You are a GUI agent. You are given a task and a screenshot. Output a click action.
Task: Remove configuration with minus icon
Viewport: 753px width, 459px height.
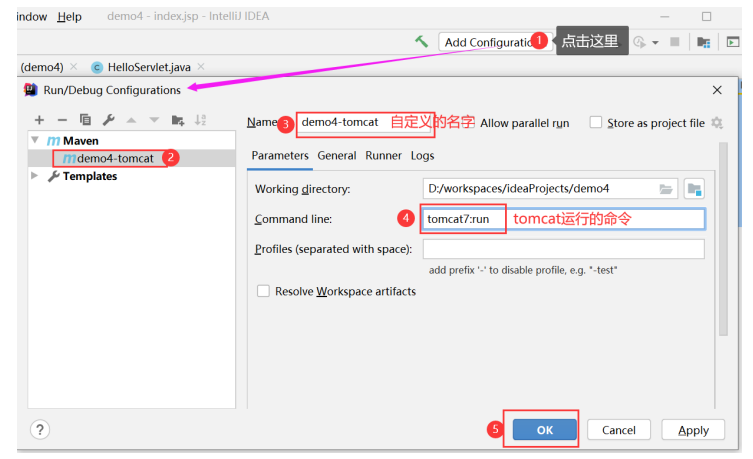tap(62, 120)
